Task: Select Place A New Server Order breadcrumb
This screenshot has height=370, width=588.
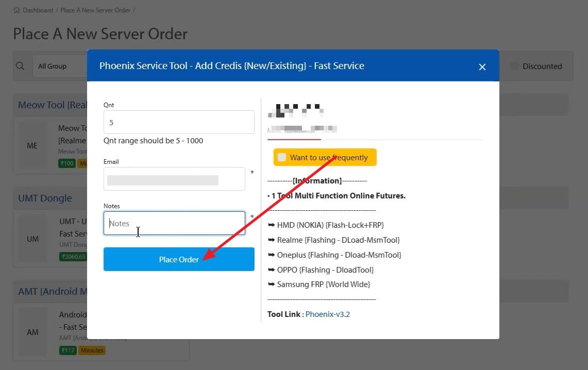Action: [x=95, y=9]
